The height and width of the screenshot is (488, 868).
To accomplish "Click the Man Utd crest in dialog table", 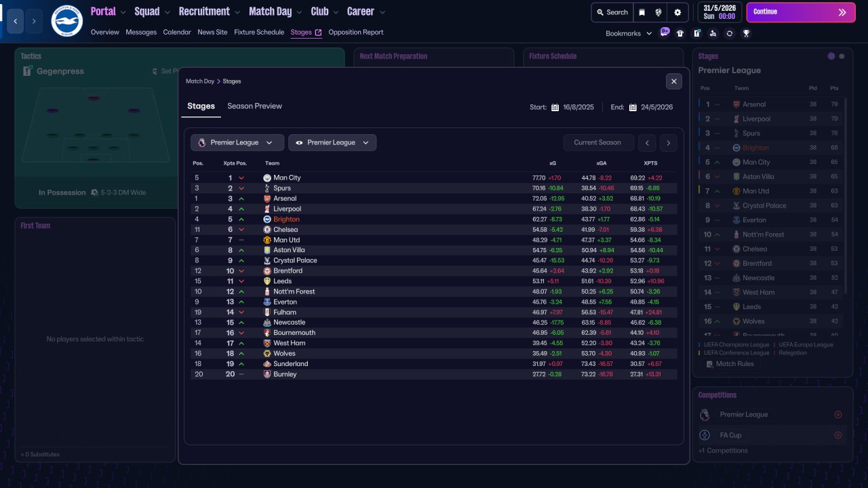I will [x=267, y=240].
